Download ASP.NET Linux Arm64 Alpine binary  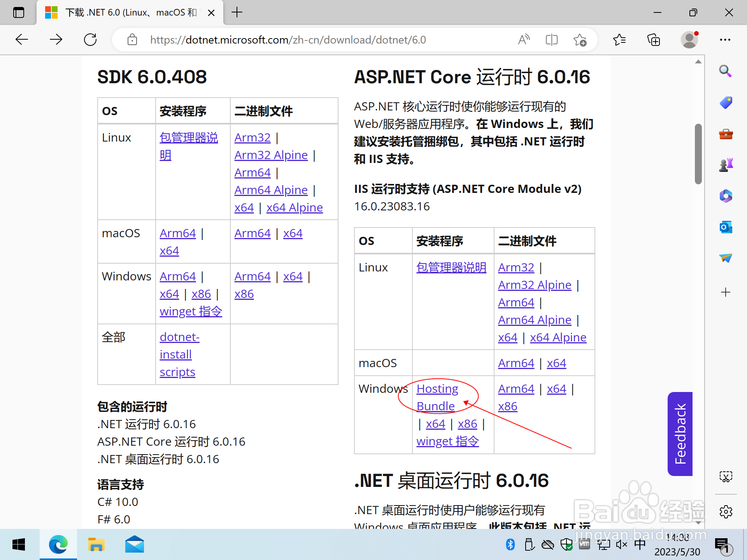tap(535, 320)
